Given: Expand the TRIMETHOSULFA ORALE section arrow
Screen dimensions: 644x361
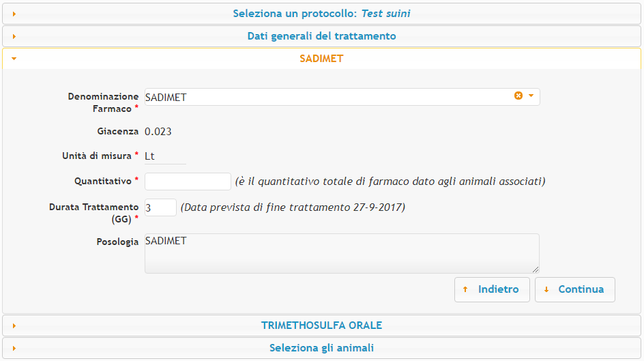Looking at the screenshot, I should 14,326.
